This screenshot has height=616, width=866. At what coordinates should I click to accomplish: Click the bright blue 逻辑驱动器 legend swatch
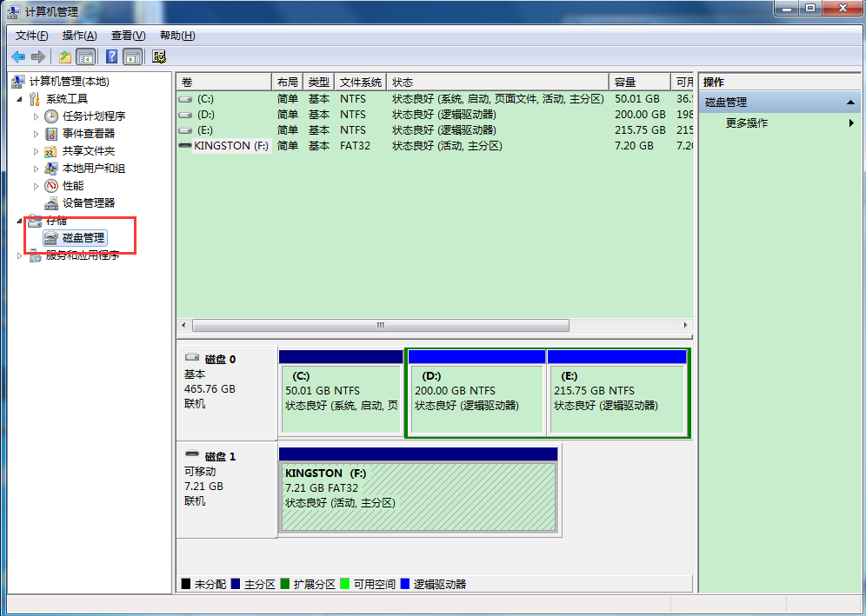405,584
